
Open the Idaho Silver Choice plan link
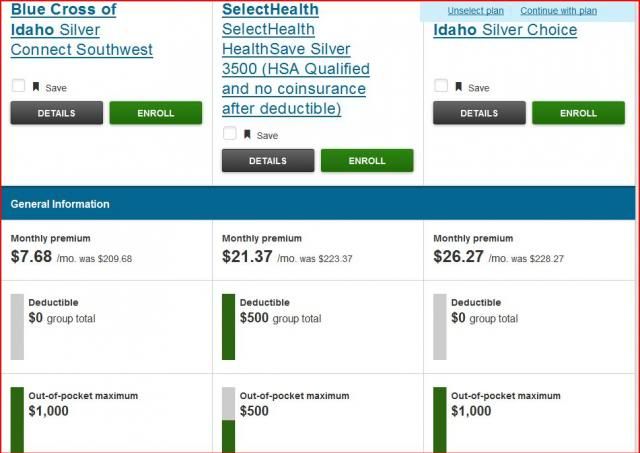505,30
